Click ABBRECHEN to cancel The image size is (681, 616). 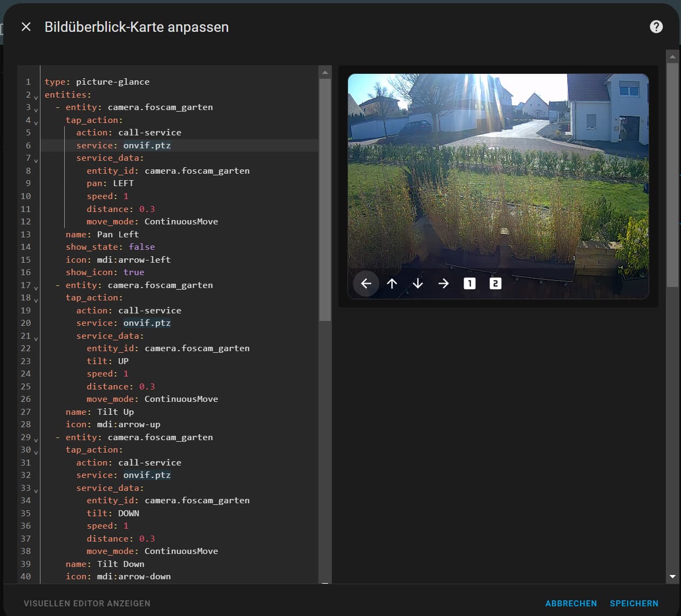[571, 603]
